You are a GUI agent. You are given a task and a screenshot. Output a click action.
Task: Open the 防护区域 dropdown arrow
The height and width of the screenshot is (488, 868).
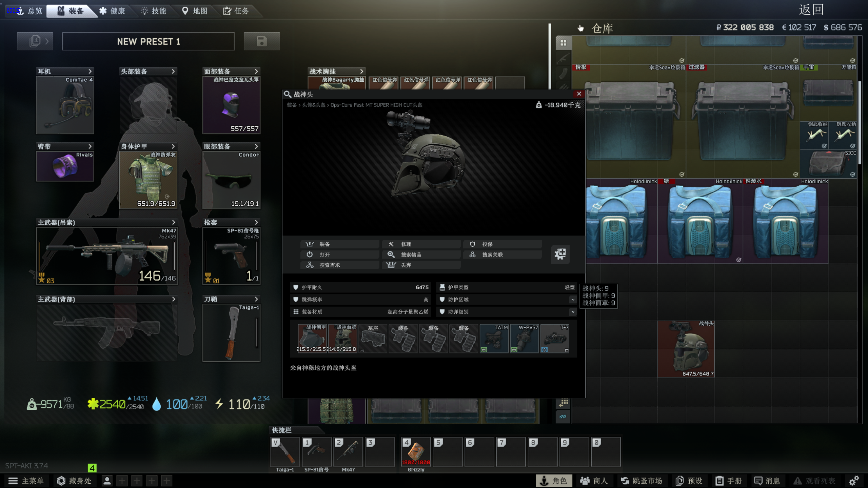(573, 300)
